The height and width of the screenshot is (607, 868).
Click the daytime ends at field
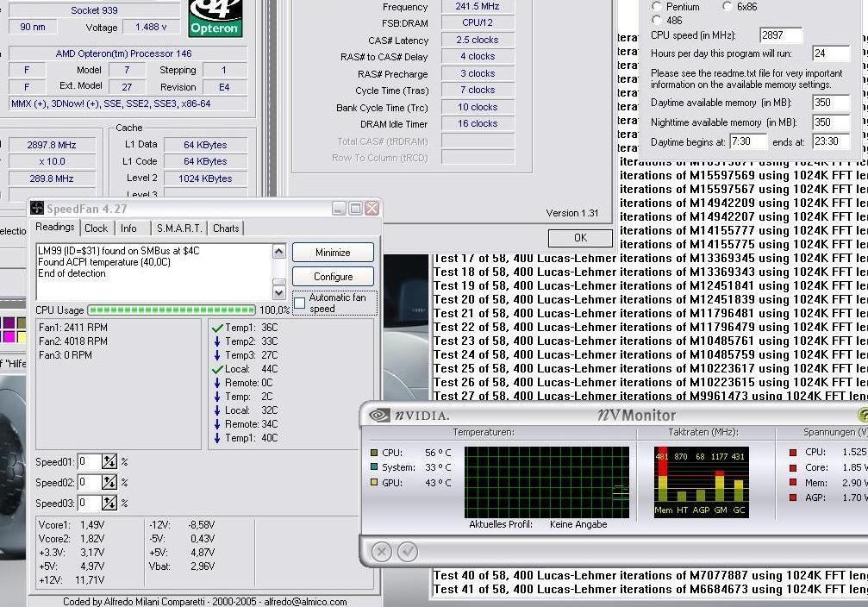(831, 141)
